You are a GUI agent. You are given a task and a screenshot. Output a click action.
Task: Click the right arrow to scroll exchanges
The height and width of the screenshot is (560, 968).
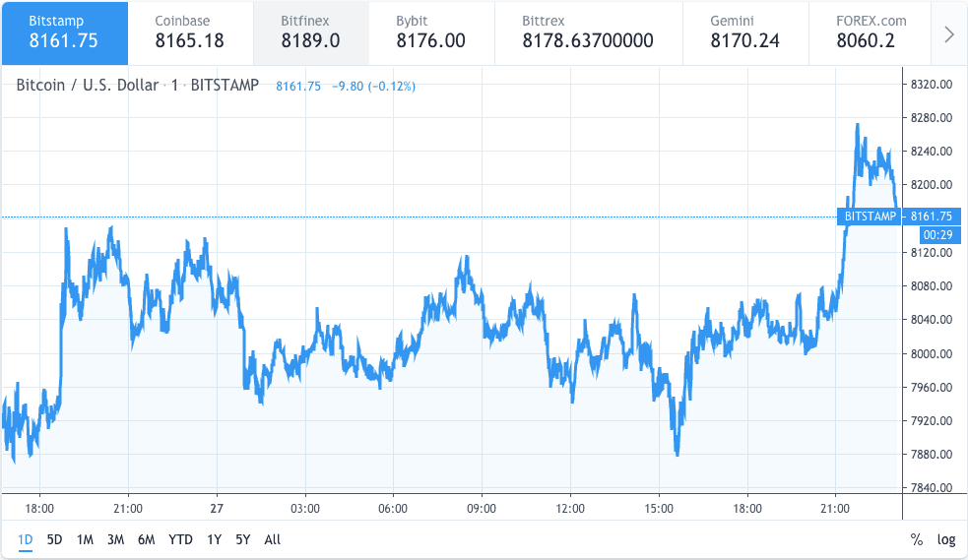(948, 34)
